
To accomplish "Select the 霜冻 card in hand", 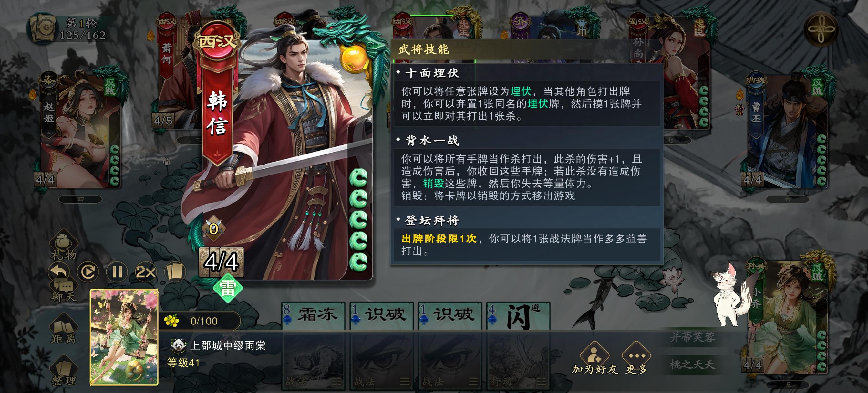I will pyautogui.click(x=313, y=345).
